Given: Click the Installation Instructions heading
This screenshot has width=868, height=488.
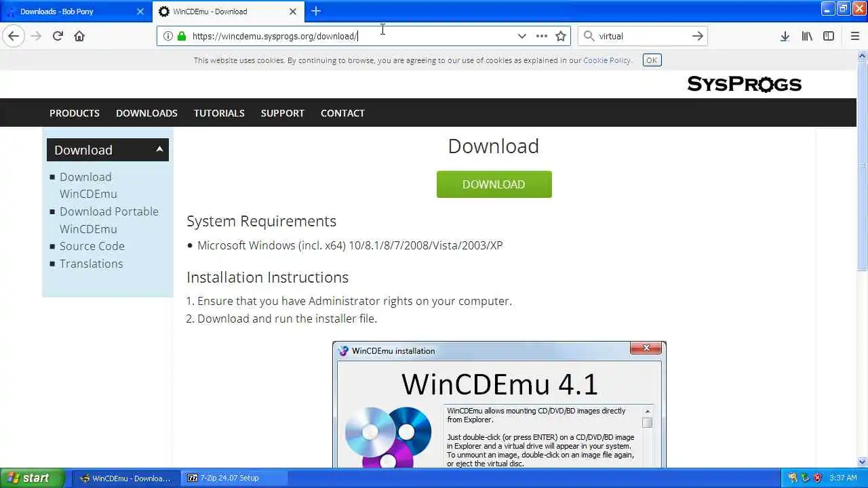Looking at the screenshot, I should pyautogui.click(x=267, y=277).
